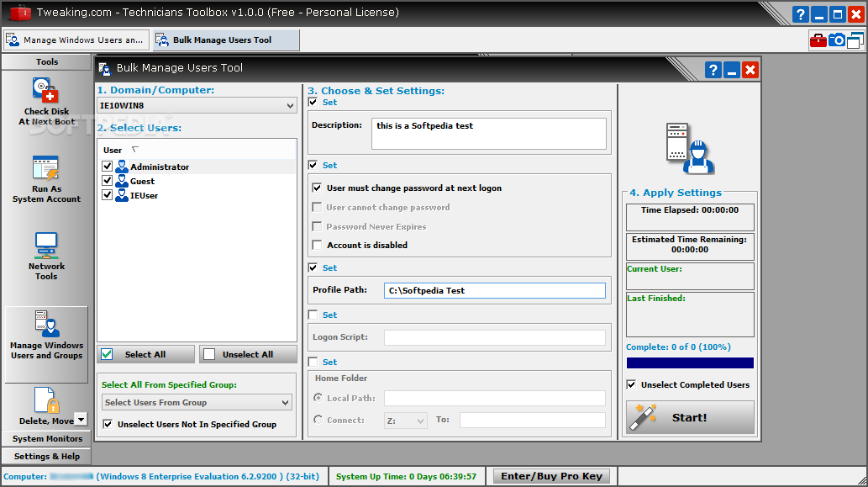Switch to Bulk Manage Users Tool tab
Viewport: 868px width, 487px height.
(226, 40)
